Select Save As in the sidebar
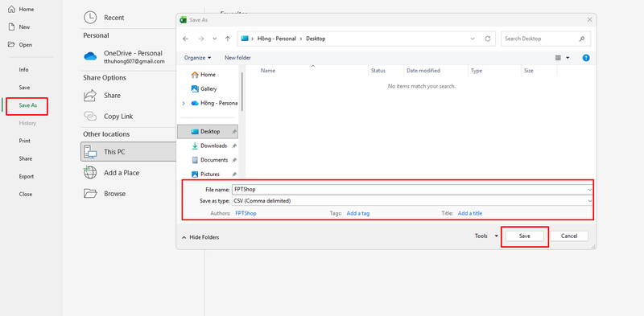The image size is (644, 316). [x=27, y=105]
